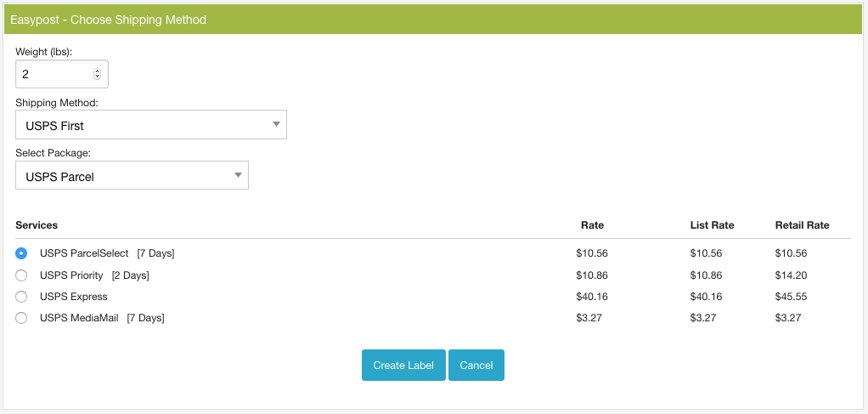Image resolution: width=868 pixels, height=414 pixels.
Task: Focus the Weight (lbs) input field
Action: point(62,74)
